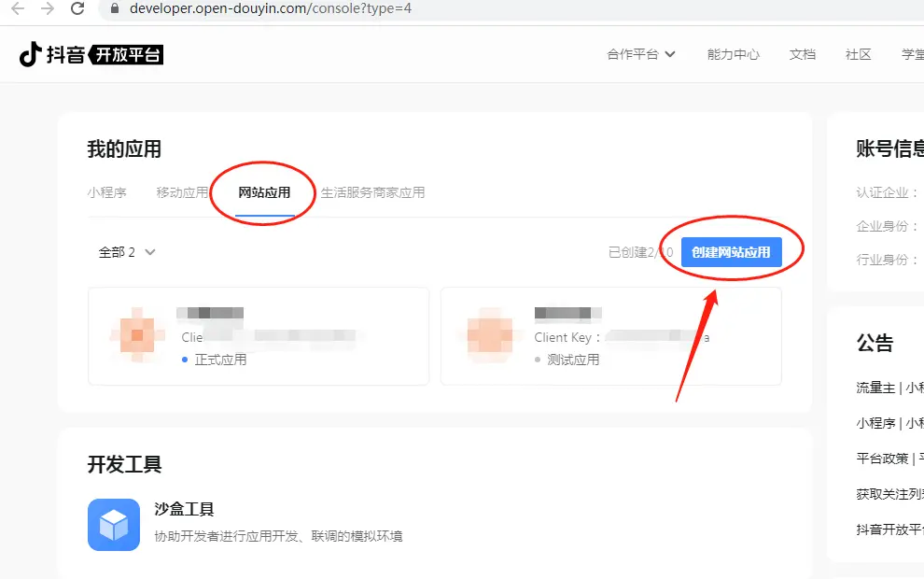Click the 我的应用 heading
Screen dimensions: 924x579
[x=124, y=148]
